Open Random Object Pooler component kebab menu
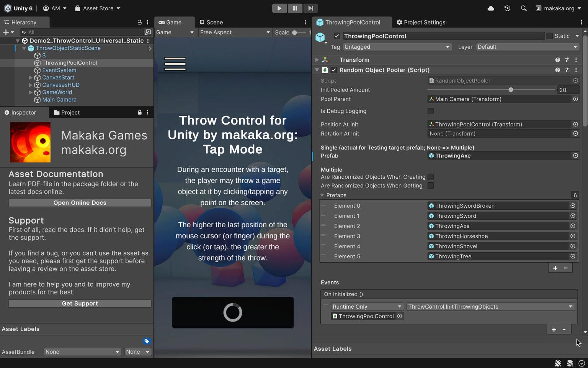This screenshot has height=368, width=588. tap(576, 70)
